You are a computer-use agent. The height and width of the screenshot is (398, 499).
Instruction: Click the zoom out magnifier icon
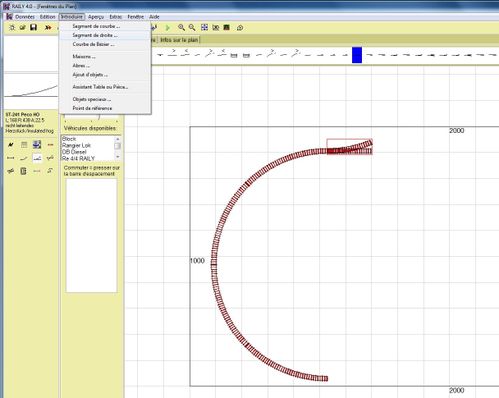[192, 27]
